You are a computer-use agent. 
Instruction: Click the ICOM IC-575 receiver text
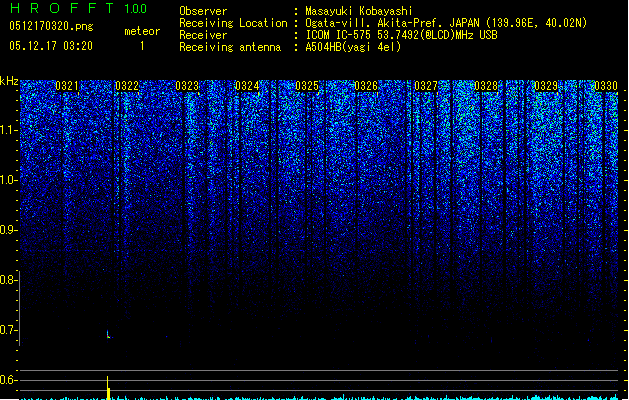click(x=401, y=35)
